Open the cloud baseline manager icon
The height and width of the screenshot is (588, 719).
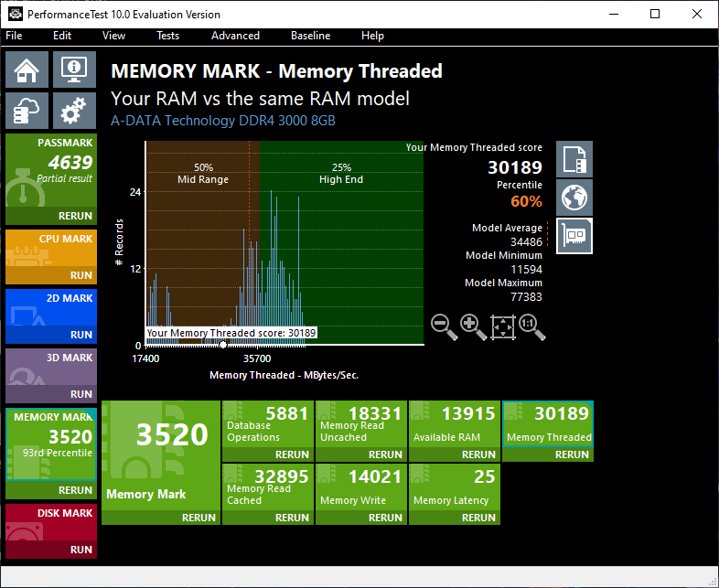27,111
